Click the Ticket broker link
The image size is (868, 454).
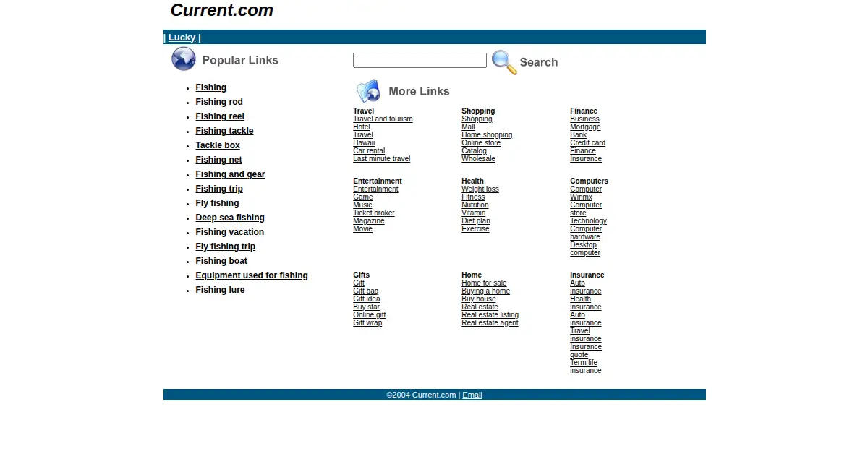[x=374, y=213]
